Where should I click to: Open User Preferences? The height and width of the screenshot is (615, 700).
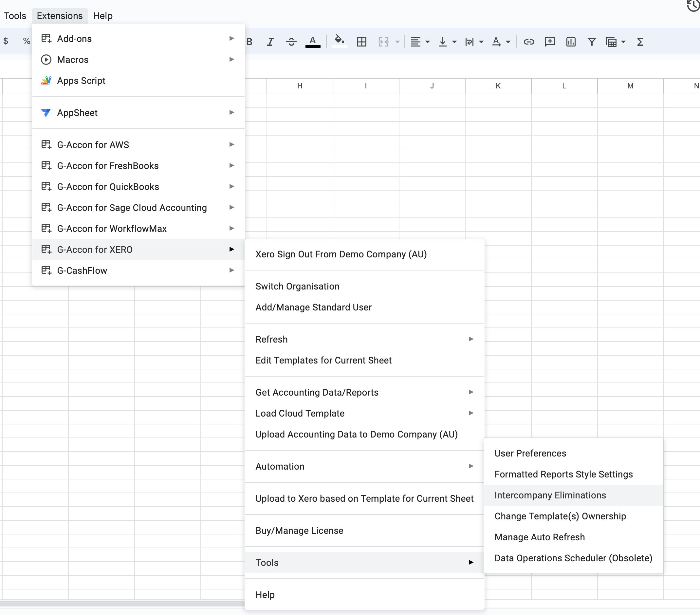[x=573, y=453]
